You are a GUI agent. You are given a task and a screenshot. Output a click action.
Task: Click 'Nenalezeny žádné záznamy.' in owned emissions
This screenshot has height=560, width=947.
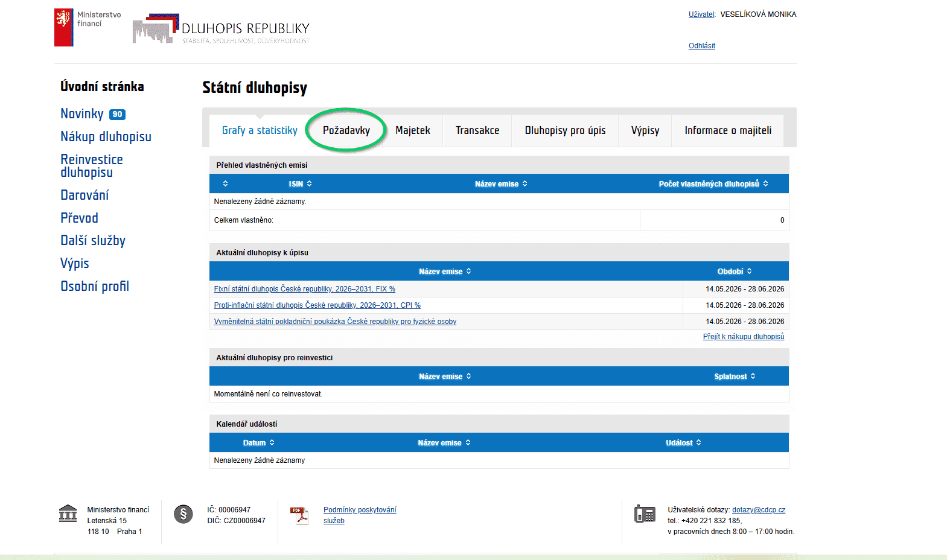pyautogui.click(x=260, y=202)
